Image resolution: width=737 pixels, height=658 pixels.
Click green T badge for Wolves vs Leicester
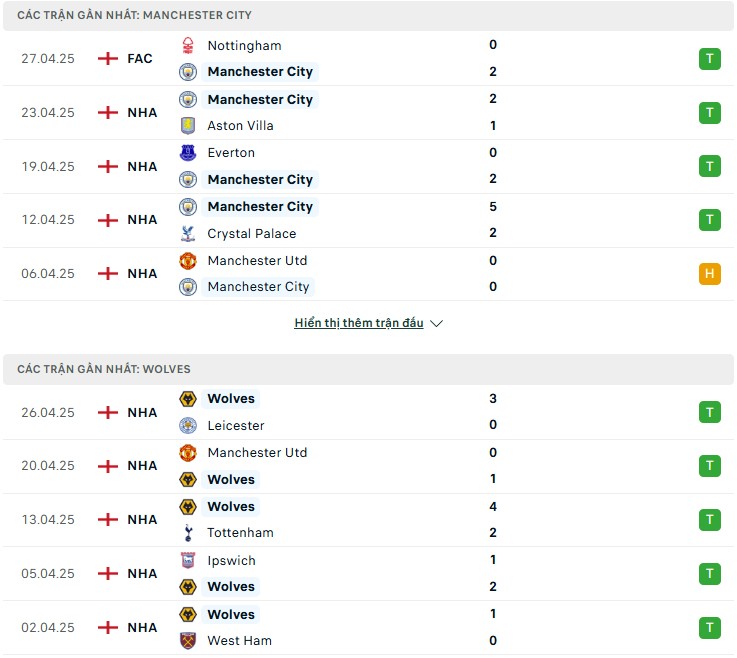[709, 412]
